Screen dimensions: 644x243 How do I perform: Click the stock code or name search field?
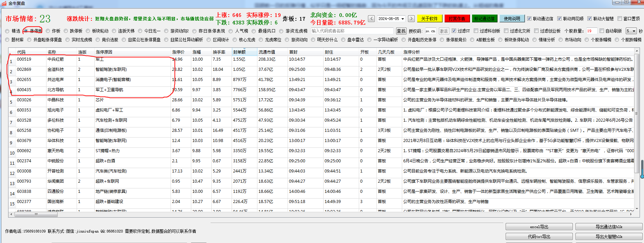(x=353, y=31)
